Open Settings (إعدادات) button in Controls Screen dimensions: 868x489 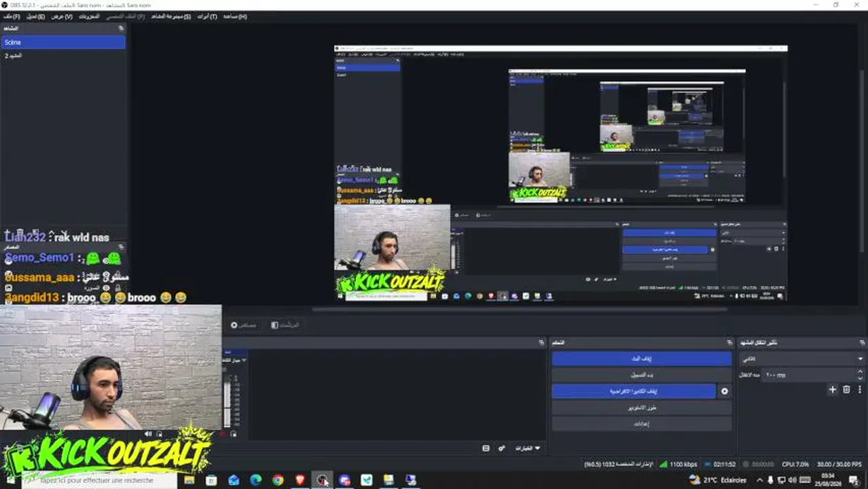(642, 424)
